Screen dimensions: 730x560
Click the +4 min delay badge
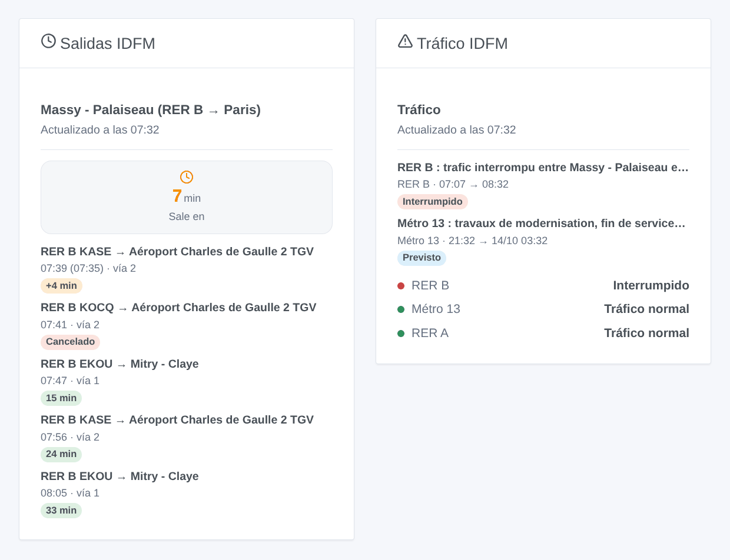click(61, 286)
